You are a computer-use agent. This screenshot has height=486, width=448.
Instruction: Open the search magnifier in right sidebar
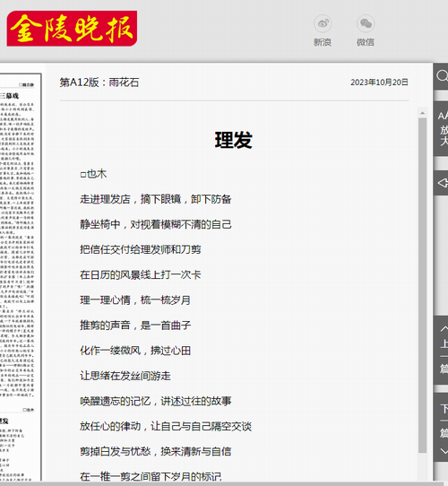[442, 76]
